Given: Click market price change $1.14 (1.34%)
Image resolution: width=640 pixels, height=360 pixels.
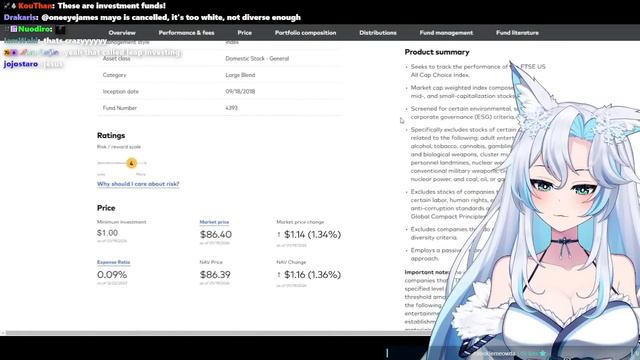Looking at the screenshot, I should (312, 234).
